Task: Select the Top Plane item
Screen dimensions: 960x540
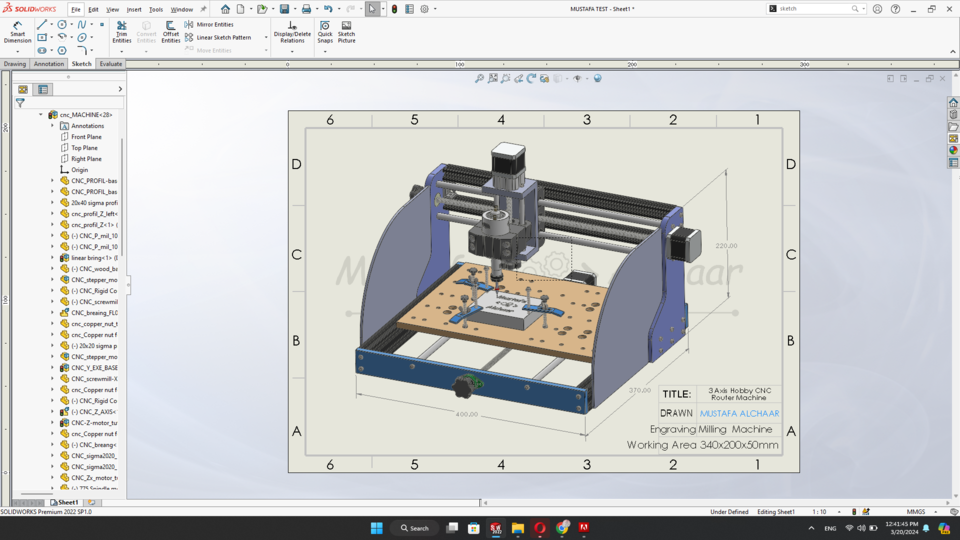Action: tap(84, 148)
